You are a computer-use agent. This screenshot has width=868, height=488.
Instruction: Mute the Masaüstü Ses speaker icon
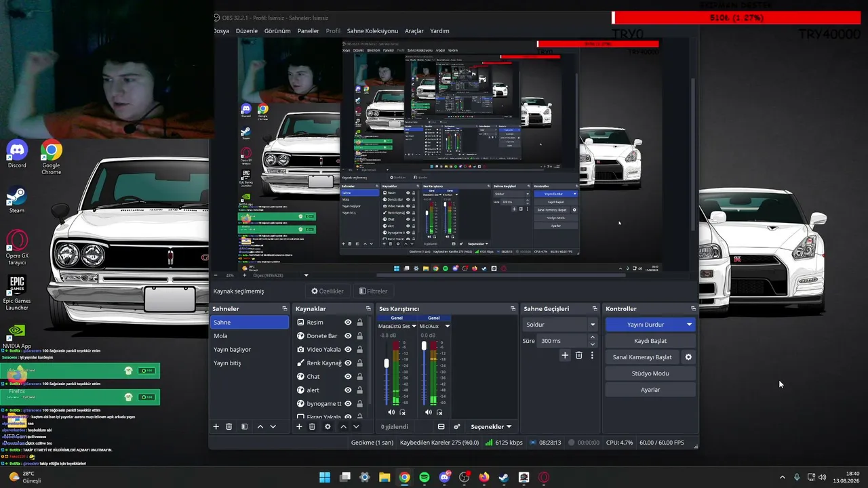pos(391,412)
